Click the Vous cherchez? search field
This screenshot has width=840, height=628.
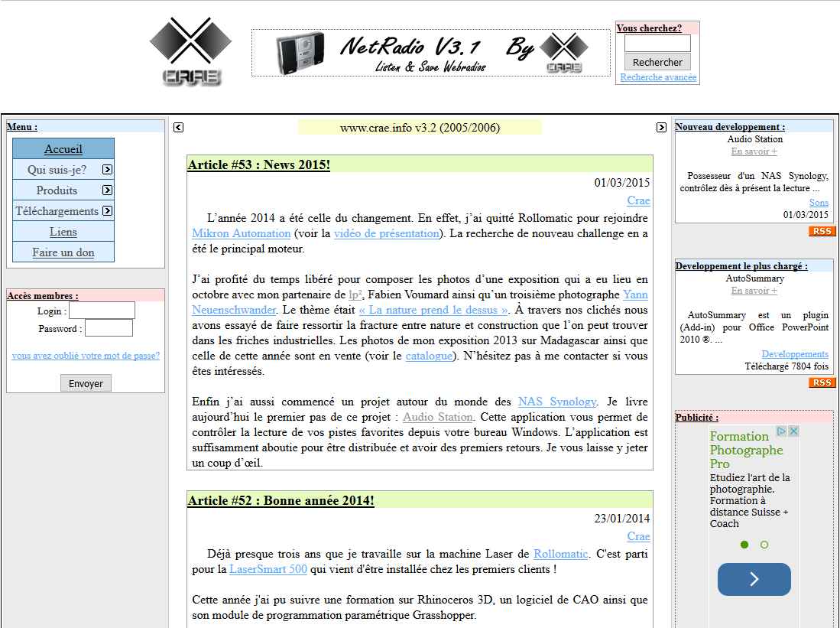tap(657, 44)
